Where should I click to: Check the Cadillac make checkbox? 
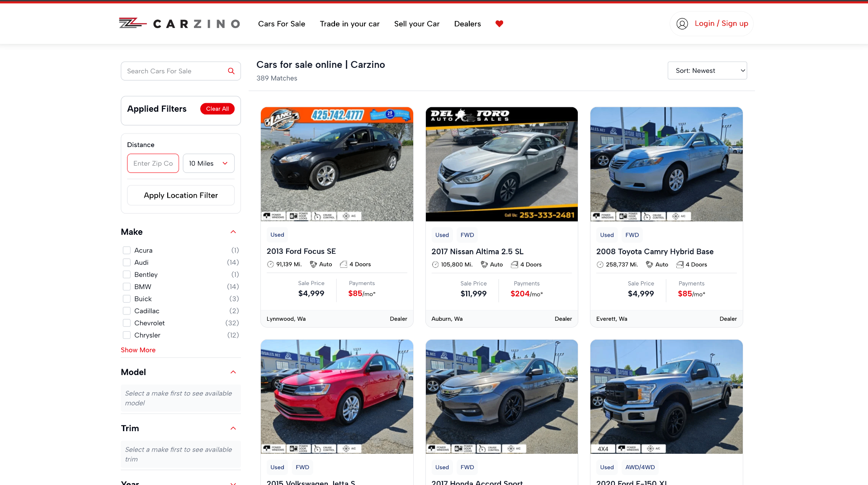[x=127, y=311]
